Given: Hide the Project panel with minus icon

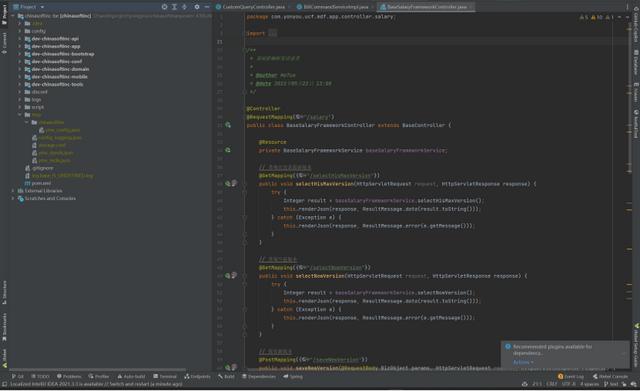Looking at the screenshot, I should 207,7.
